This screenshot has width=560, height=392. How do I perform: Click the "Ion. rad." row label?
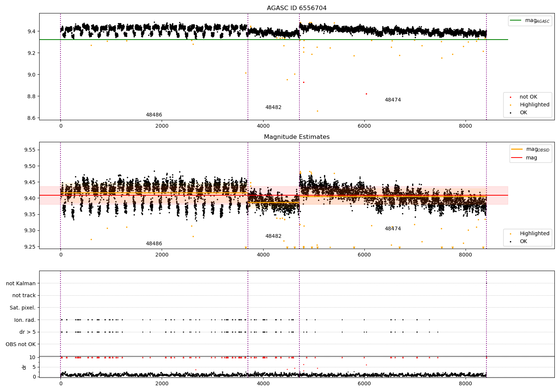coord(25,320)
